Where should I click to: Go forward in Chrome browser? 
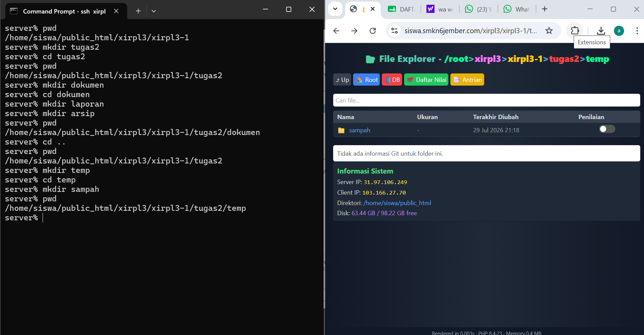(354, 31)
